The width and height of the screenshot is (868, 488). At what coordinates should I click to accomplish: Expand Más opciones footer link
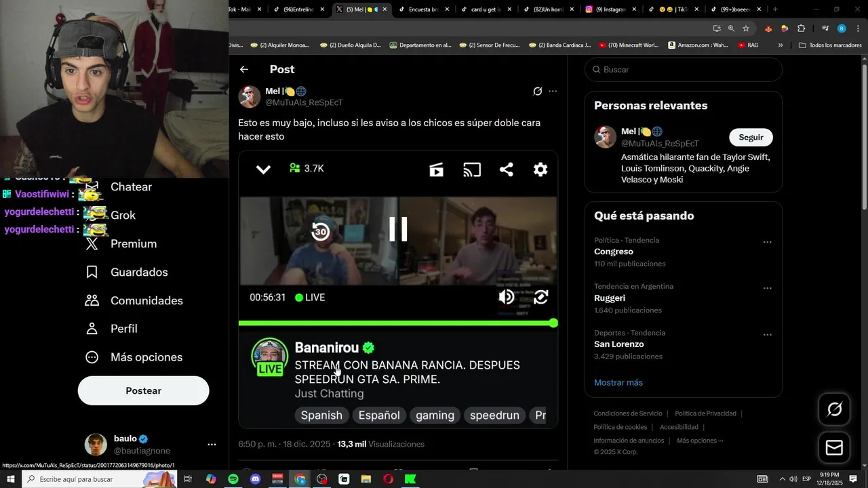[x=700, y=441]
